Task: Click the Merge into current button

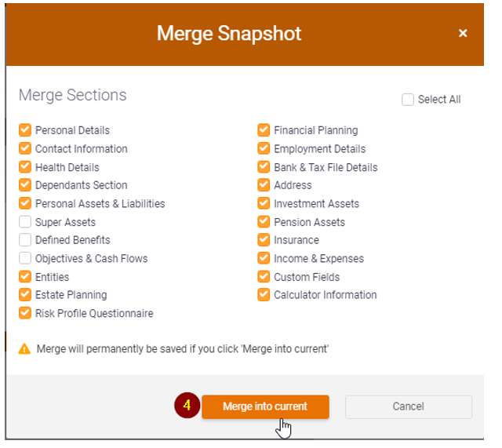Action: tap(265, 406)
